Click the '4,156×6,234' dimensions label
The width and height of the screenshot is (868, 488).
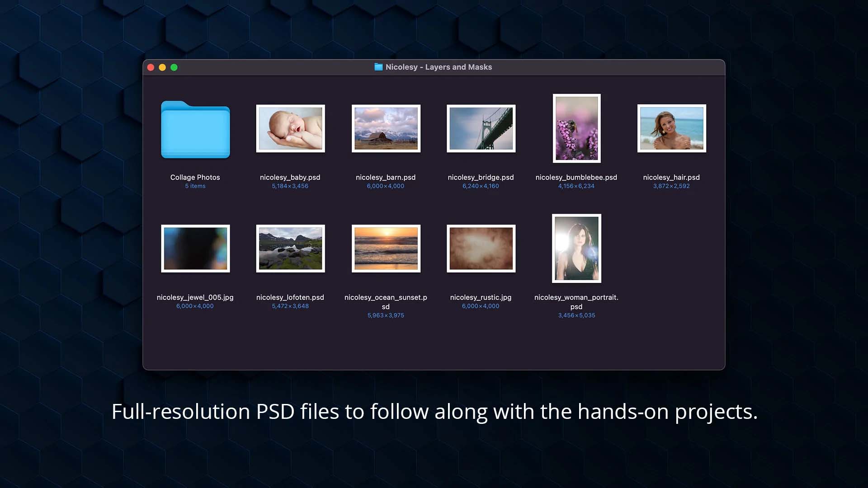[x=576, y=186]
